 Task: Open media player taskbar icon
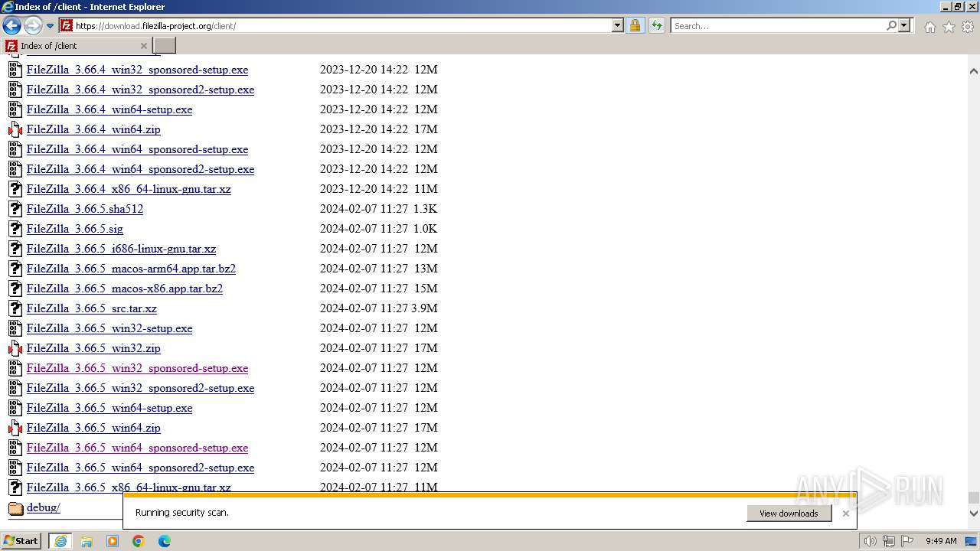pos(113,541)
